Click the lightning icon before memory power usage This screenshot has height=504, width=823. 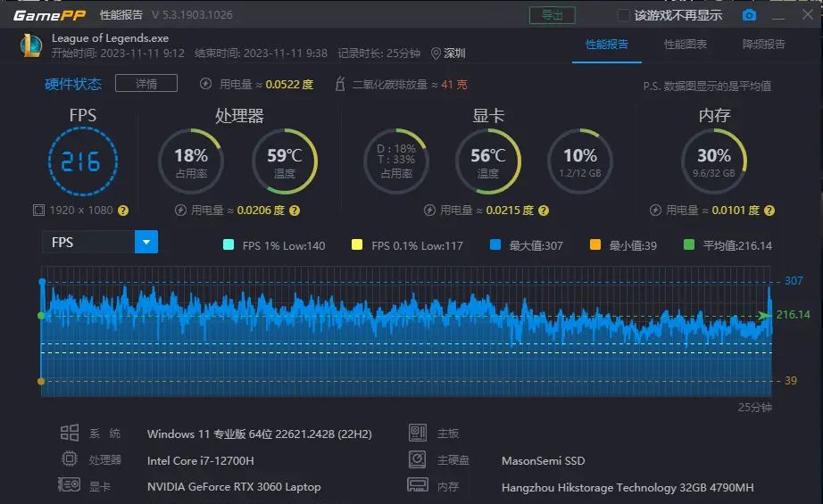655,211
